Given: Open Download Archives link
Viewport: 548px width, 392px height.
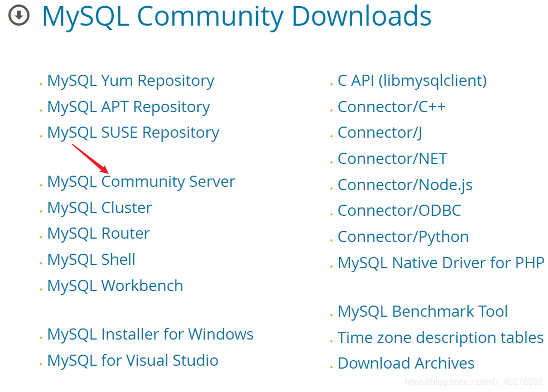Looking at the screenshot, I should click(406, 364).
